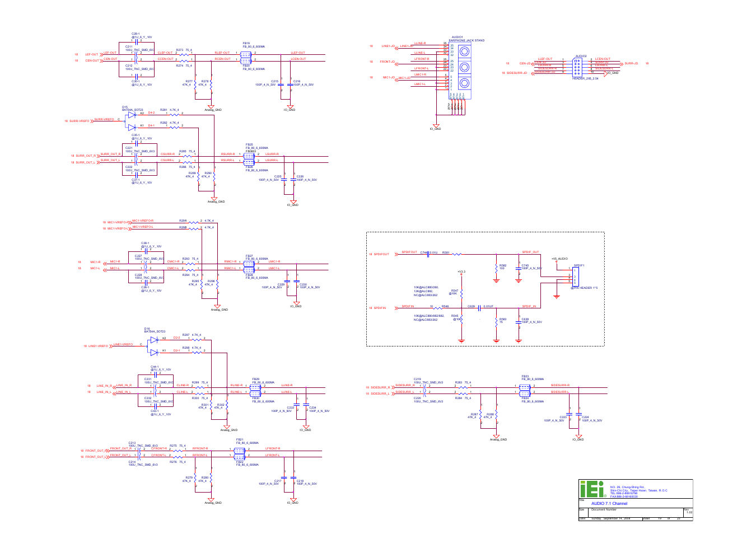Screen dimensions: 756x534
Task: Click the LEF-OUT off-page connector arrow
Action: pos(101,55)
